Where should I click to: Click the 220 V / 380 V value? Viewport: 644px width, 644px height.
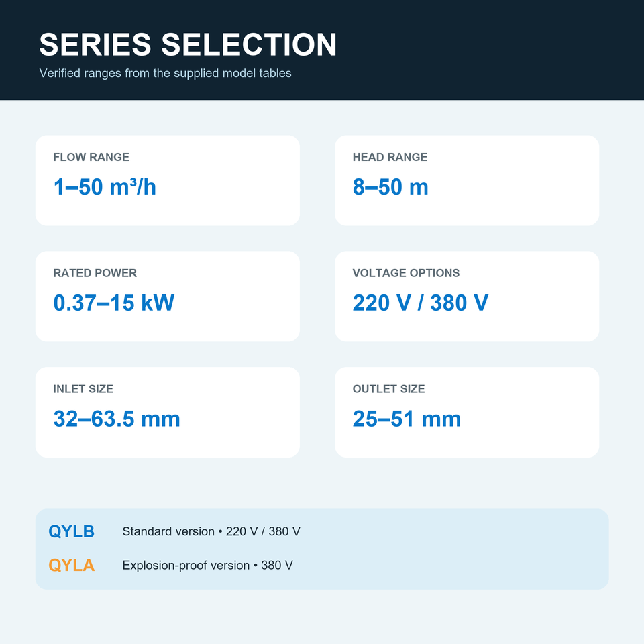coord(421,303)
